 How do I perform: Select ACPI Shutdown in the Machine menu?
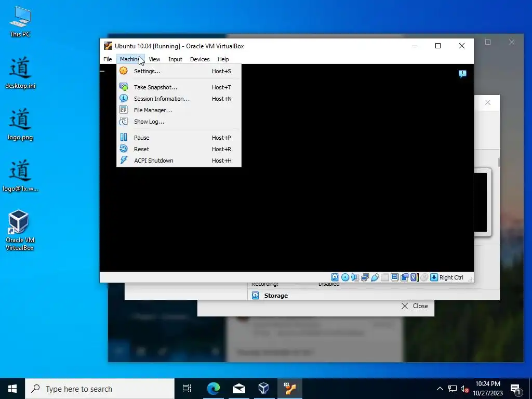(179, 161)
